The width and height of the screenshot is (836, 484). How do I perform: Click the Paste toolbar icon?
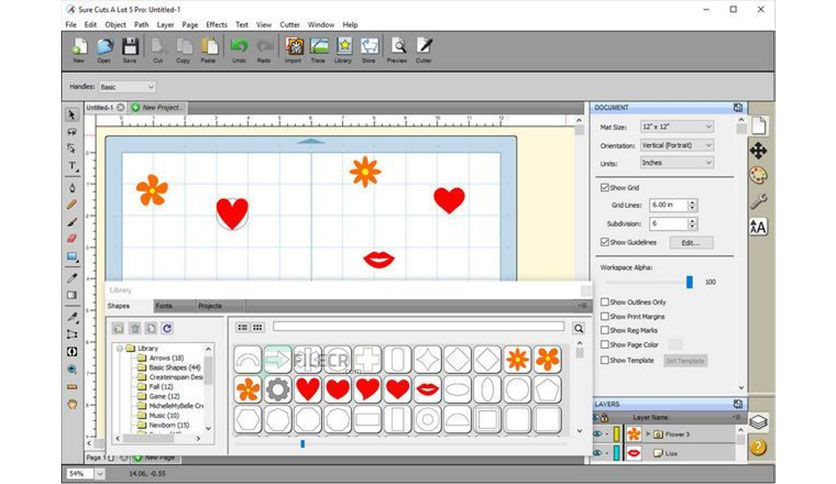click(x=208, y=49)
